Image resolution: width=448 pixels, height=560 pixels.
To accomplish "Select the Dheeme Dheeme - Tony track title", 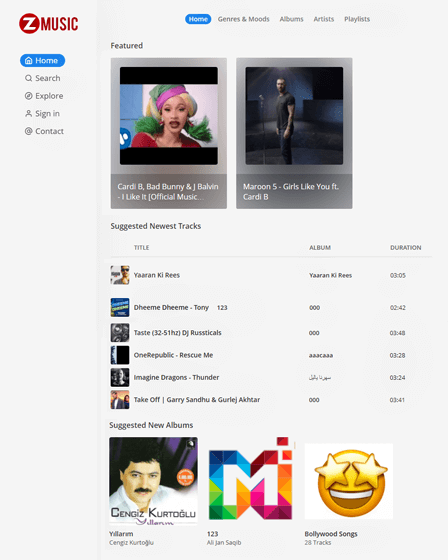I will pos(171,308).
